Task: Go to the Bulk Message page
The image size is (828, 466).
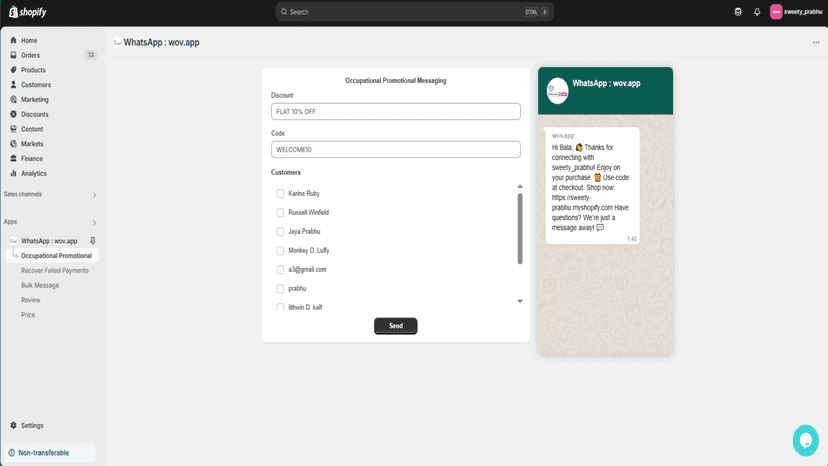Action: 40,285
